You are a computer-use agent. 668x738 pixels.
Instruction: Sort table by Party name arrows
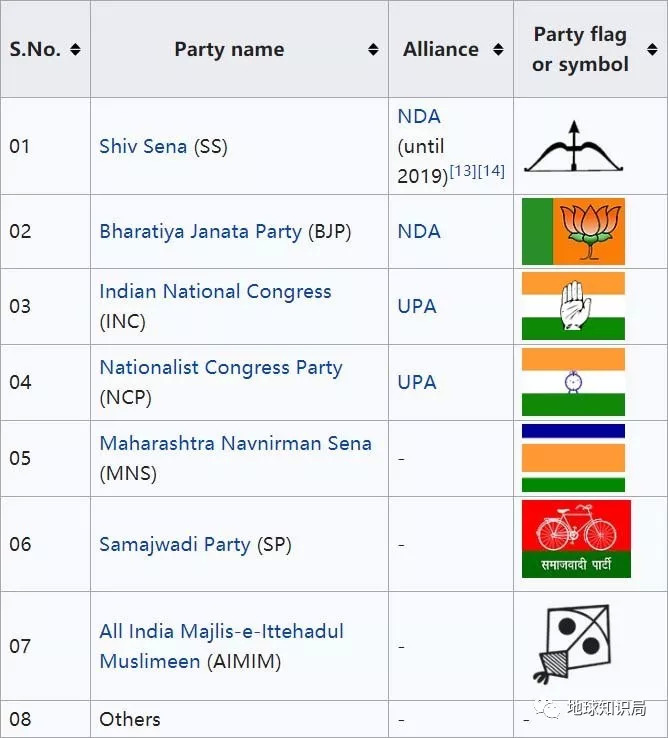[x=373, y=50]
